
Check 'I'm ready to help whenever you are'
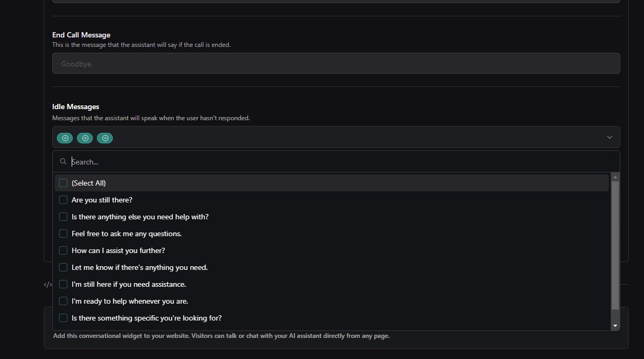[63, 301]
